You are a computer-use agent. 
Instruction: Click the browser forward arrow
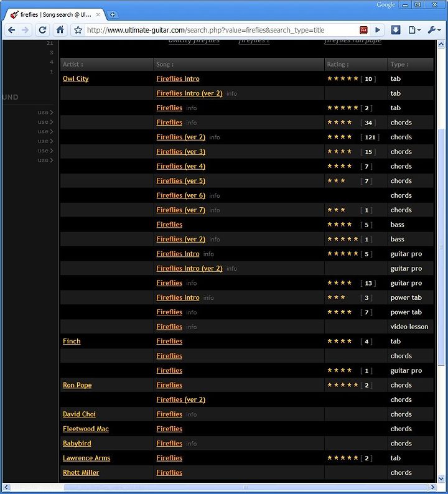click(x=26, y=30)
